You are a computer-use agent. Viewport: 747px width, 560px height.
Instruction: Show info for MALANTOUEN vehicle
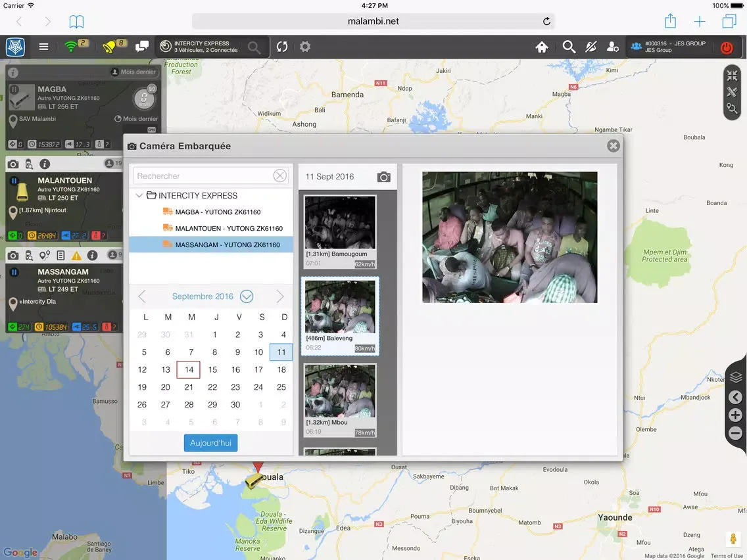[45, 164]
